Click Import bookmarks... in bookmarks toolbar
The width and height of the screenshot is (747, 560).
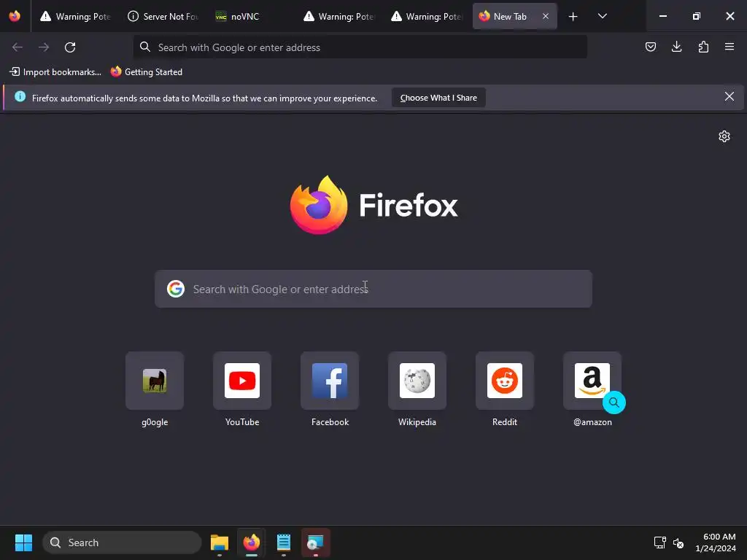pyautogui.click(x=55, y=72)
